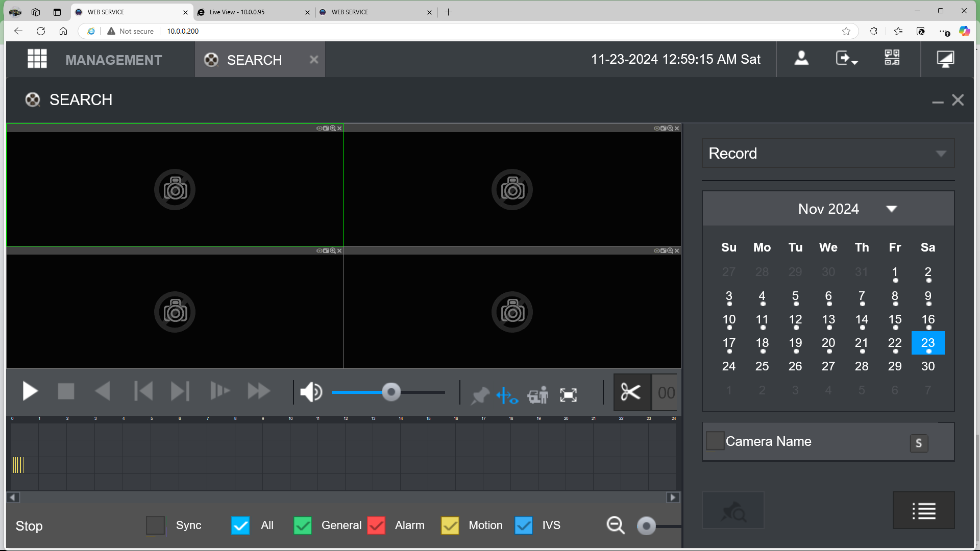Image resolution: width=980 pixels, height=551 pixels.
Task: Click the stop square button
Action: pyautogui.click(x=66, y=392)
